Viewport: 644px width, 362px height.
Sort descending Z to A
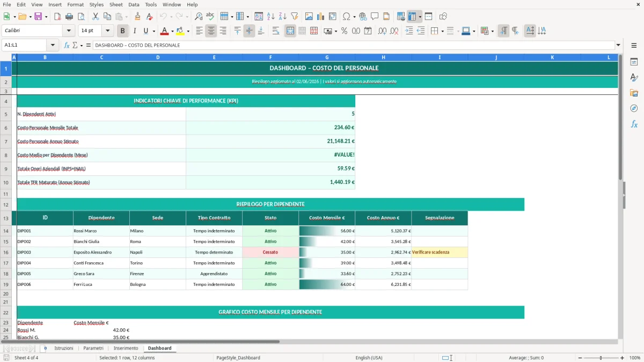(283, 17)
